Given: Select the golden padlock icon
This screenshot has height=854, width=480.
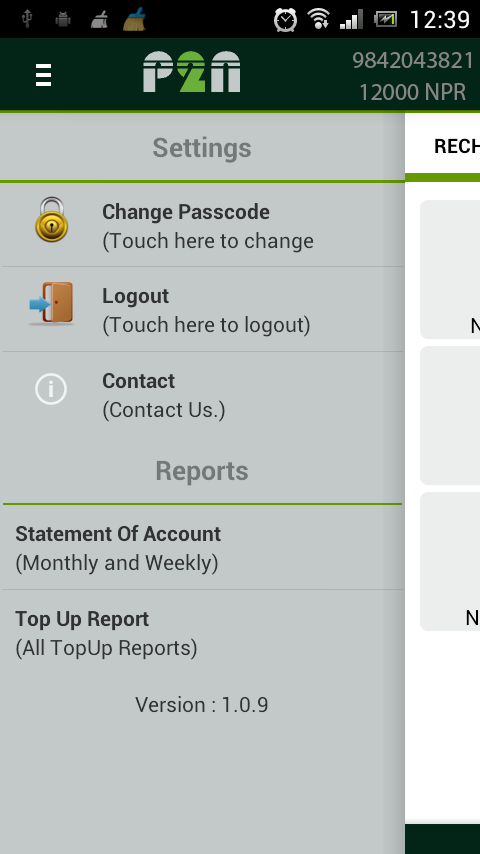Looking at the screenshot, I should tap(52, 219).
